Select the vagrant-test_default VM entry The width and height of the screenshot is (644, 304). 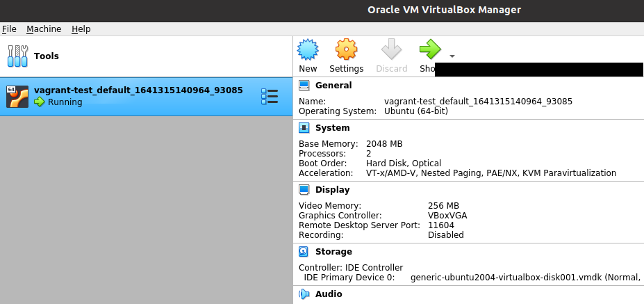[138, 96]
